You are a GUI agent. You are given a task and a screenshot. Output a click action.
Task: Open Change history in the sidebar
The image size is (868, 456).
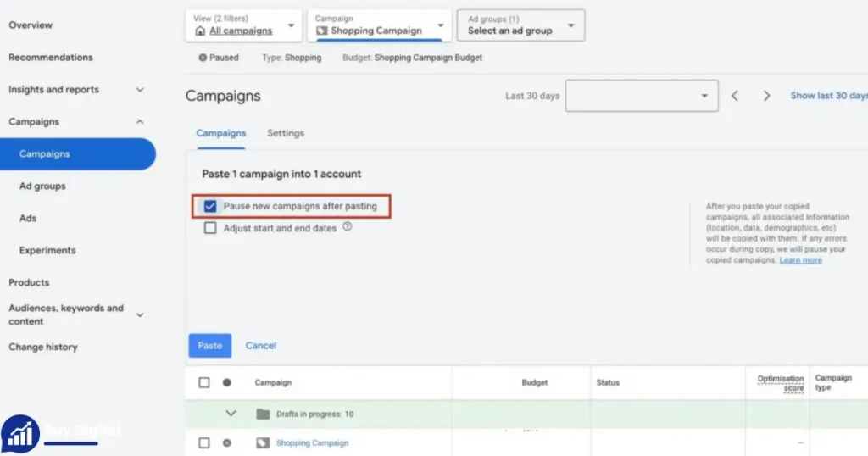click(42, 347)
